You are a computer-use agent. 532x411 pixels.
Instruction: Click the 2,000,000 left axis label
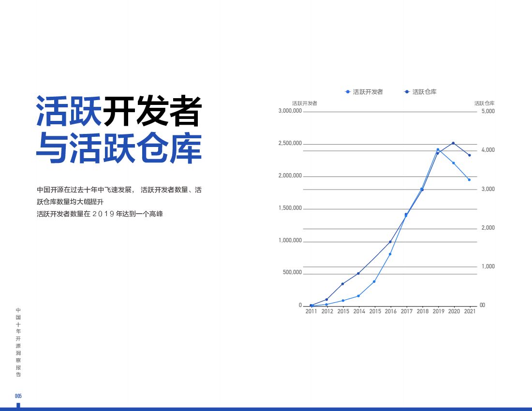coord(290,176)
